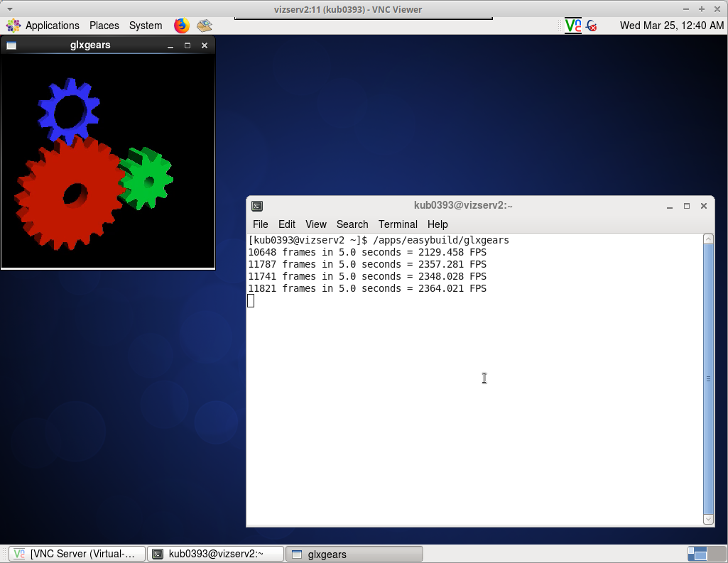Image resolution: width=728 pixels, height=563 pixels.
Task: Expand the System menu in the panel
Action: [x=146, y=26]
